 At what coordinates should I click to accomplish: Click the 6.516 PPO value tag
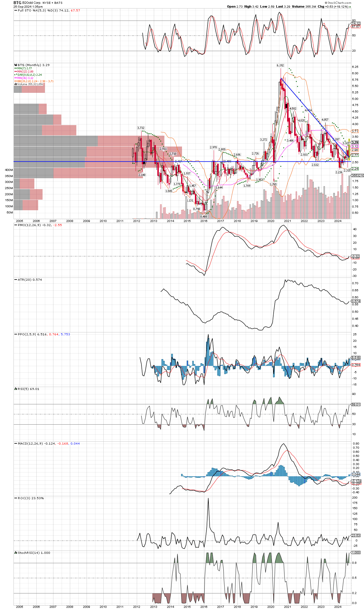pyautogui.click(x=356, y=358)
